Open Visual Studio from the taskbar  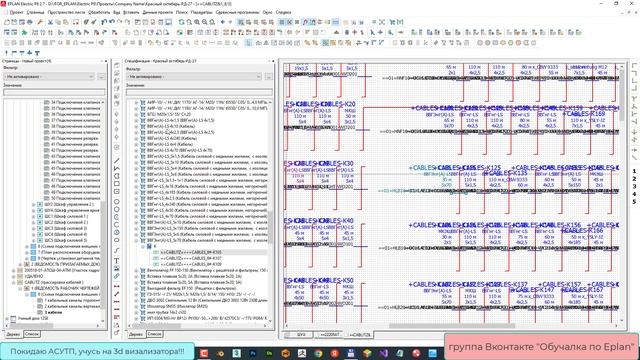coord(383,353)
